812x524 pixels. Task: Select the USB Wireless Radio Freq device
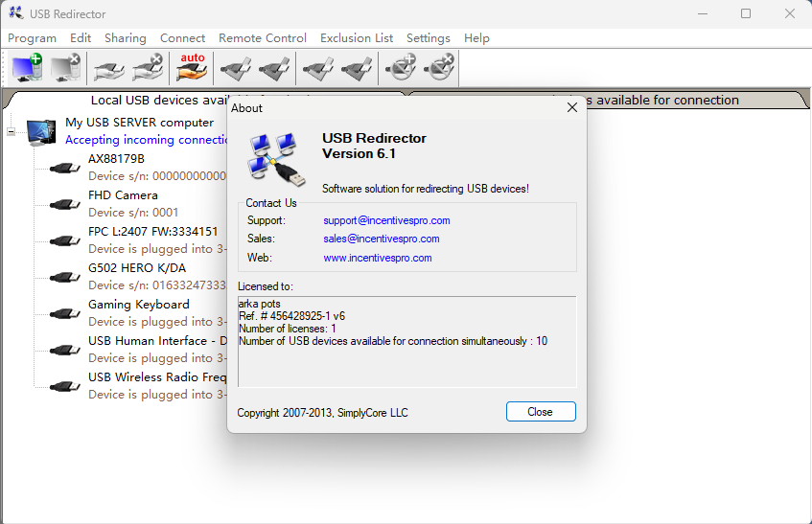pos(157,377)
